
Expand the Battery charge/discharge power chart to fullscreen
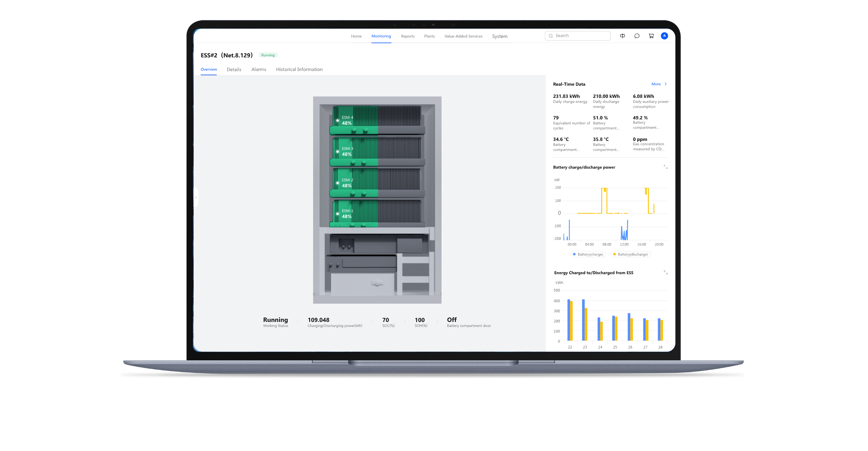point(665,167)
